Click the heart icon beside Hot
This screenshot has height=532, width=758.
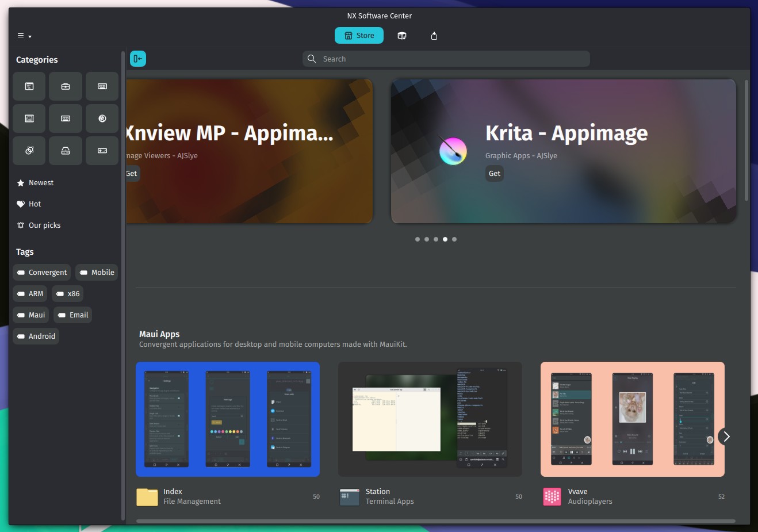click(21, 204)
